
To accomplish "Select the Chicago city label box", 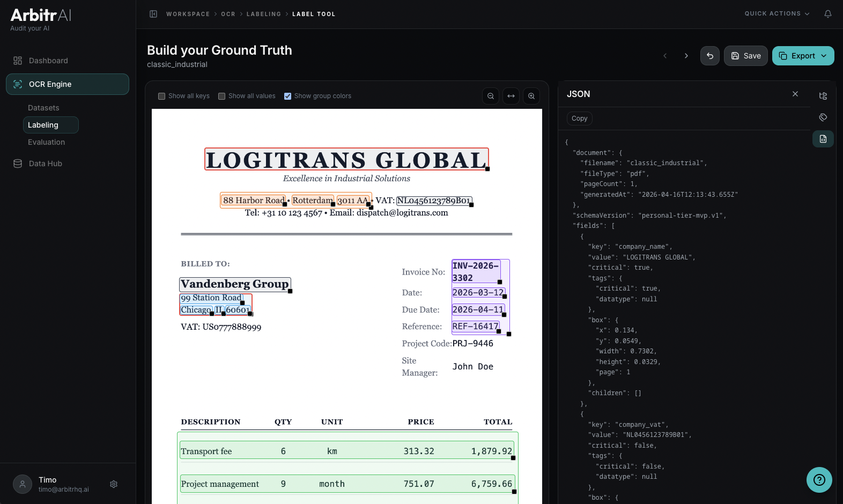I will (196, 310).
